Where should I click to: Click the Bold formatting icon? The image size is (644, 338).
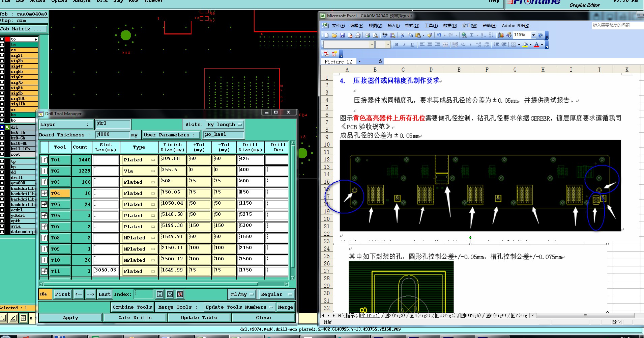[x=397, y=45]
